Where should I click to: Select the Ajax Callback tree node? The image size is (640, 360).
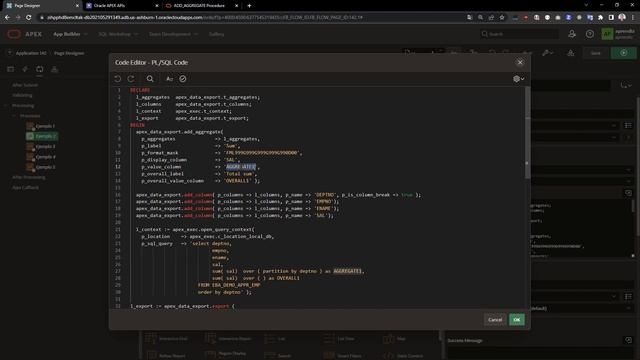pos(25,188)
